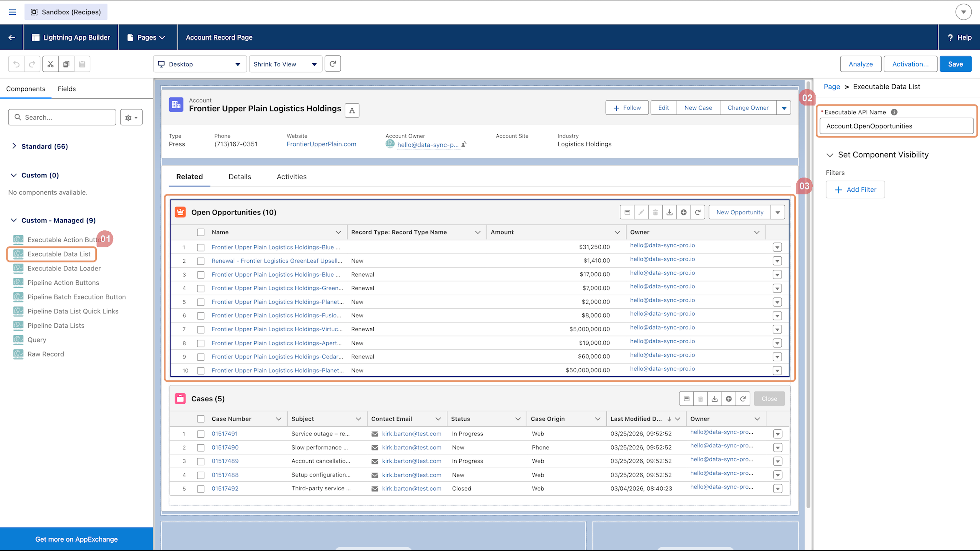Switch to the Details tab

240,177
